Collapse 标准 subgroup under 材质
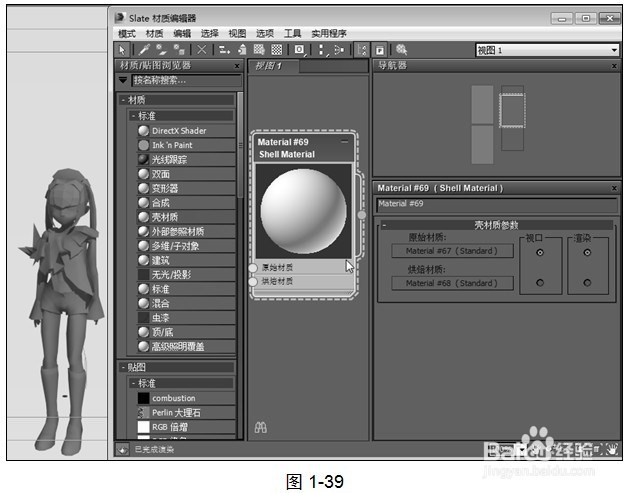Screen dimensions: 630x493 (x=134, y=116)
